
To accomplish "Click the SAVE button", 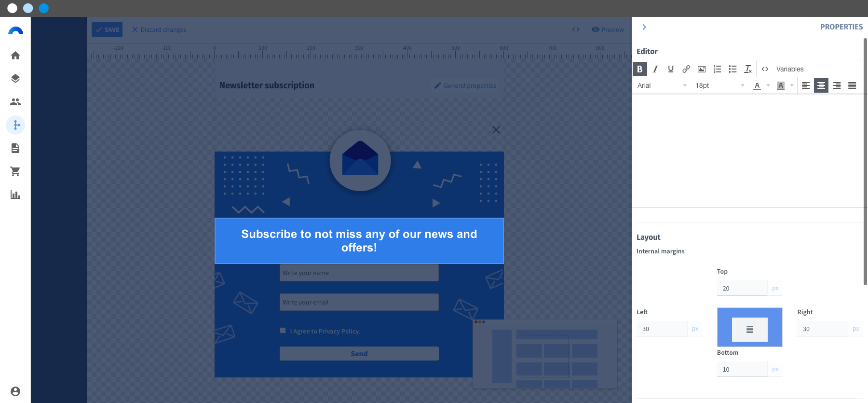I will click(107, 29).
